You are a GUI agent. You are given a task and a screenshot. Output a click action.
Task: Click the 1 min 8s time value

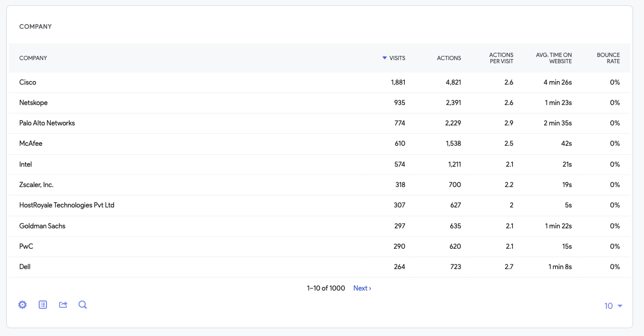[x=560, y=267]
